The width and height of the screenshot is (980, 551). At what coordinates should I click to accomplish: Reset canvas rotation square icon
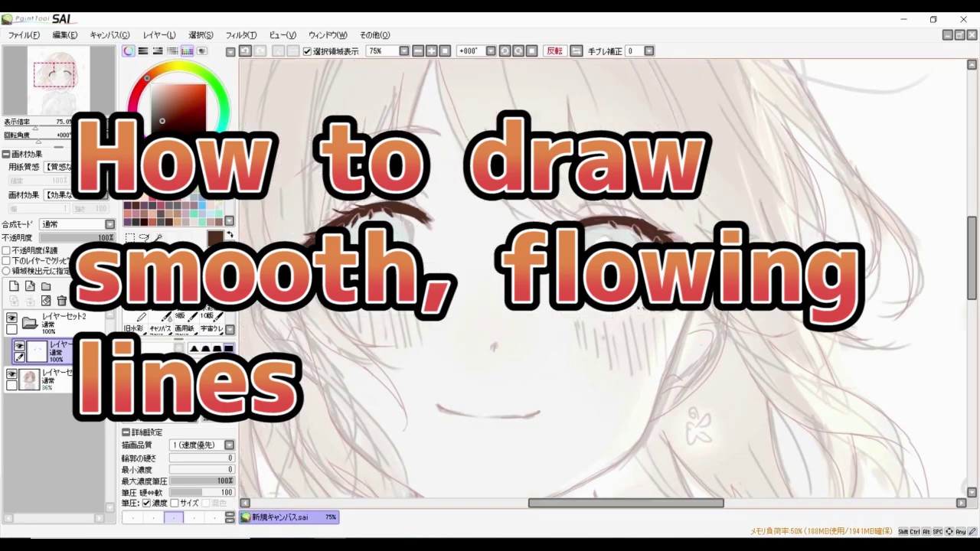coord(532,51)
